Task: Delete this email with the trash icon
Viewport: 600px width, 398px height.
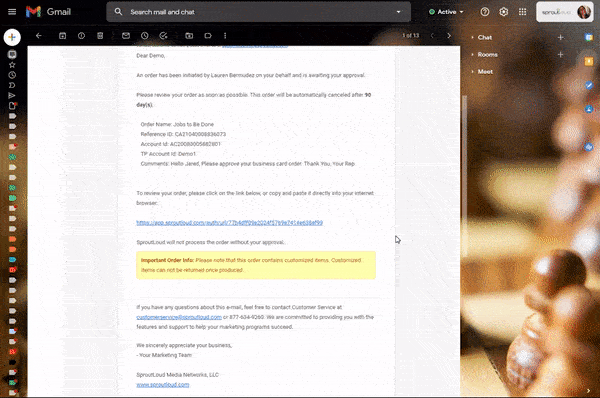Action: click(x=100, y=36)
